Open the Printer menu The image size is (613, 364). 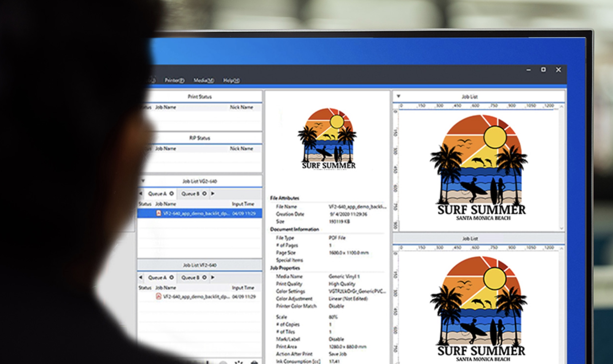pyautogui.click(x=174, y=80)
